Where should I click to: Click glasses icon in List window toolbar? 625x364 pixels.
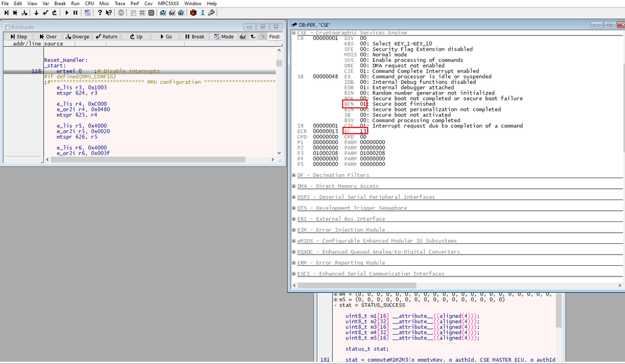(243, 37)
